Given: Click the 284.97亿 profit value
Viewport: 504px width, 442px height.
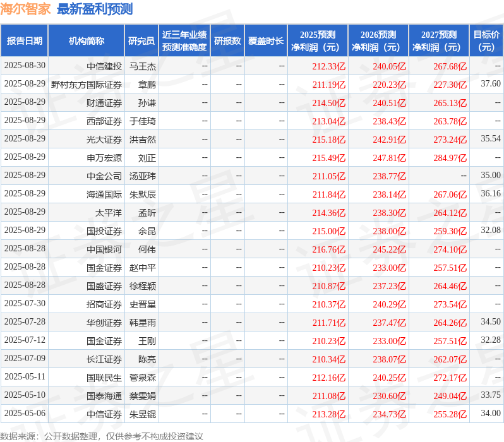Looking at the screenshot, I should click(450, 158).
